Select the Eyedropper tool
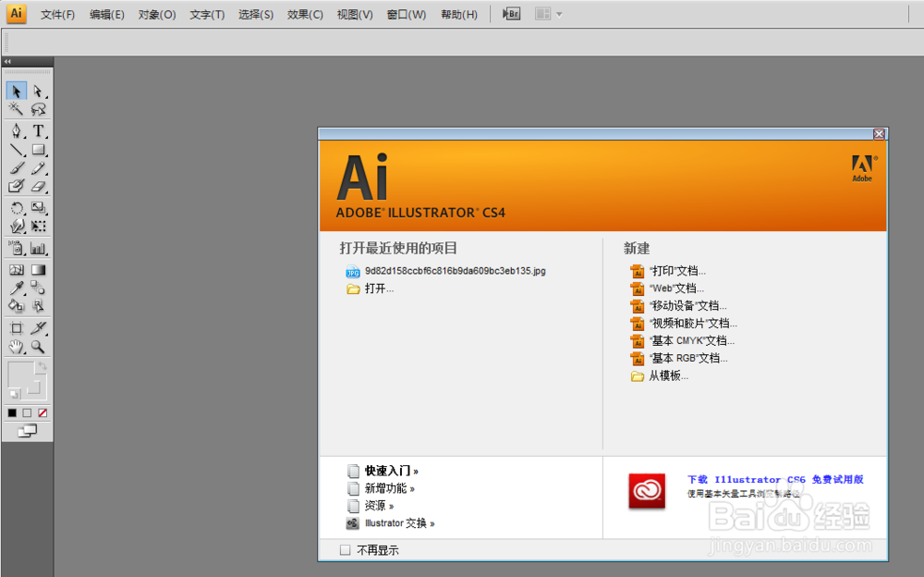924x577 pixels. pos(17,288)
